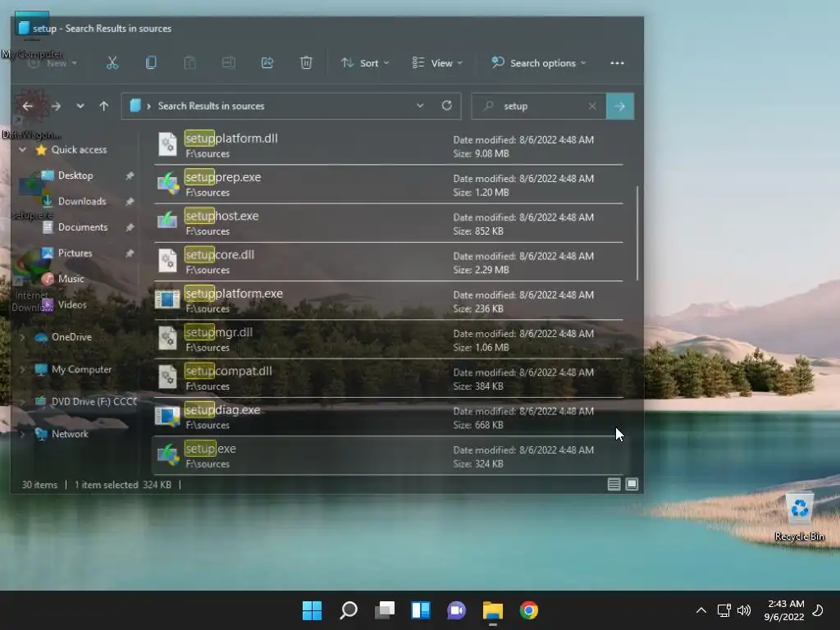Click the setupprep.exe file icon
Screen dimensions: 840x630
tap(167, 183)
